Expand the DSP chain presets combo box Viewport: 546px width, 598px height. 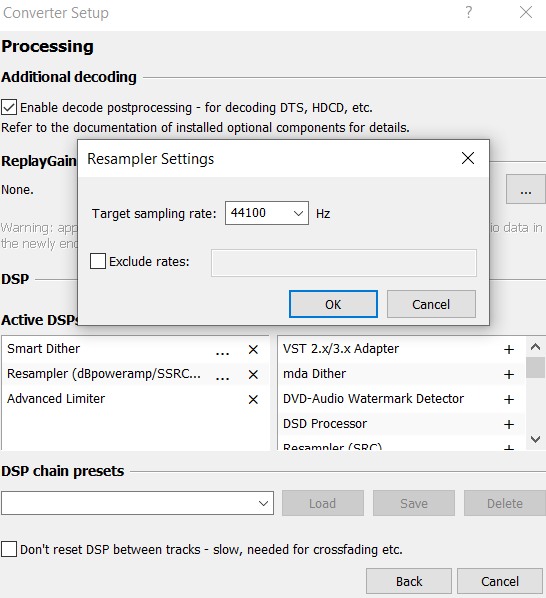[137, 503]
